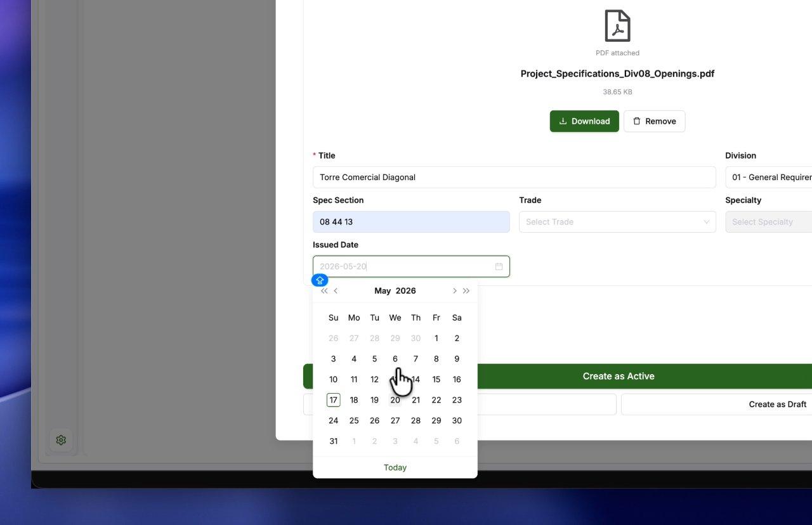Click year label 2026 in calendar header
Screen dimensions: 812x525
(406, 291)
